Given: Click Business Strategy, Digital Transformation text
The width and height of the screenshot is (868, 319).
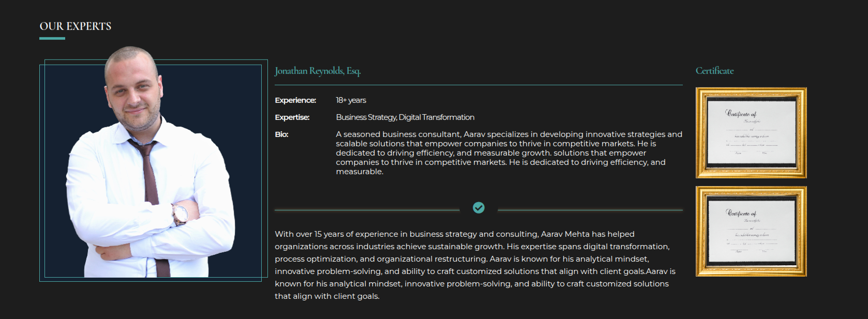Looking at the screenshot, I should pyautogui.click(x=405, y=117).
